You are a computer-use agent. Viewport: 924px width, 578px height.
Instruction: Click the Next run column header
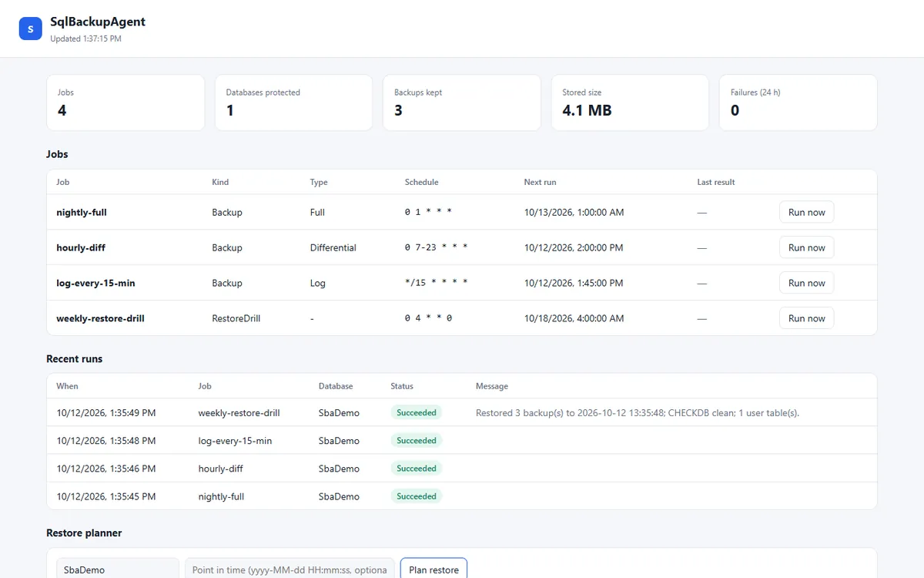click(540, 183)
